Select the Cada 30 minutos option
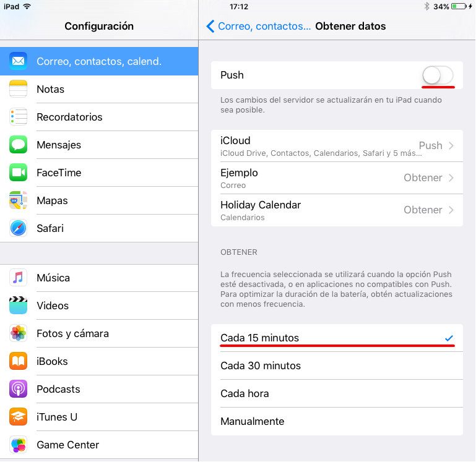Screen dimensions: 476x462 coord(337,366)
